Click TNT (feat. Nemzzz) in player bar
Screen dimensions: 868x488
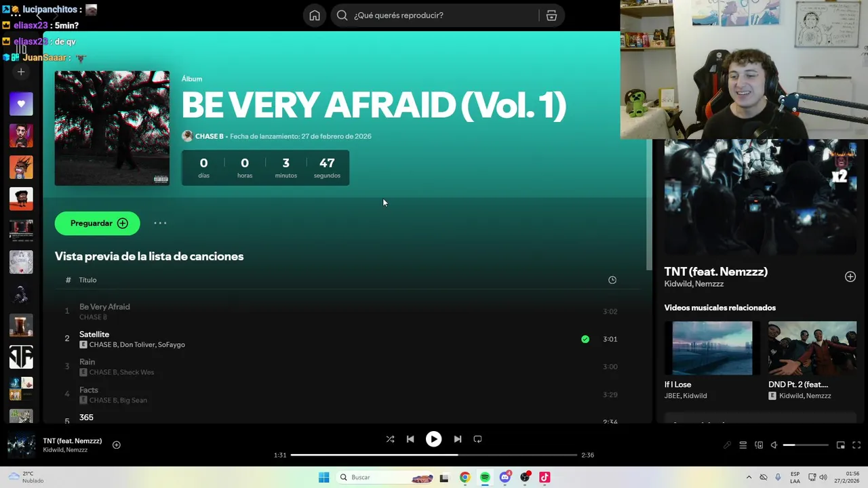(x=73, y=441)
